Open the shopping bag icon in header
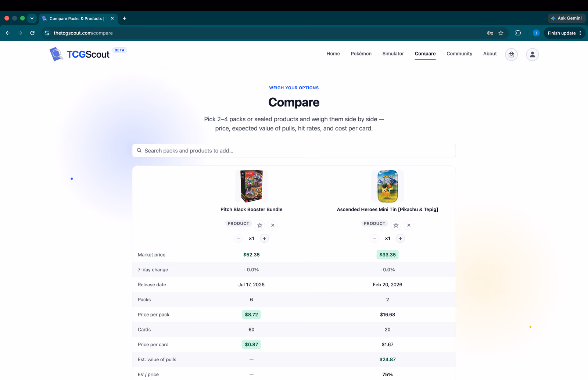The height and width of the screenshot is (380, 588). 511,54
